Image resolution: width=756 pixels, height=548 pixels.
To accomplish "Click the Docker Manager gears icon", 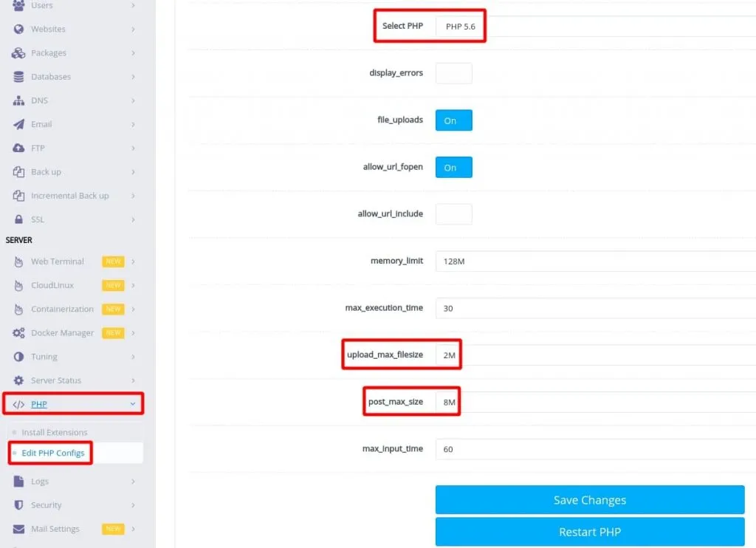I will click(19, 333).
